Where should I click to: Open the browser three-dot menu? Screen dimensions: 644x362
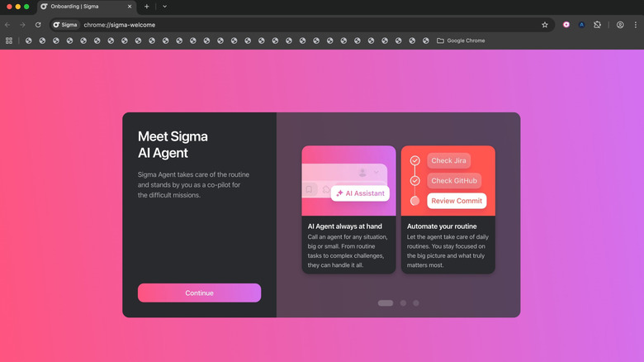[x=636, y=25]
